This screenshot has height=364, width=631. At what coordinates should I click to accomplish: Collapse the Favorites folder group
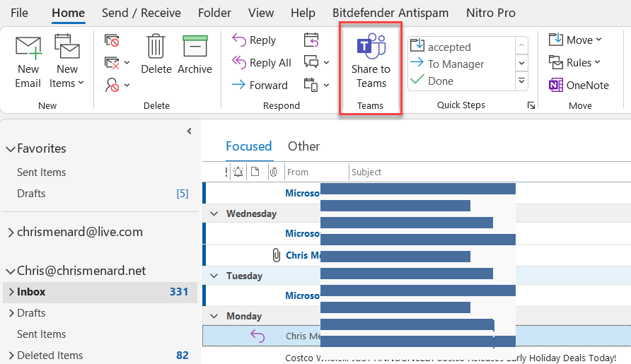point(11,149)
